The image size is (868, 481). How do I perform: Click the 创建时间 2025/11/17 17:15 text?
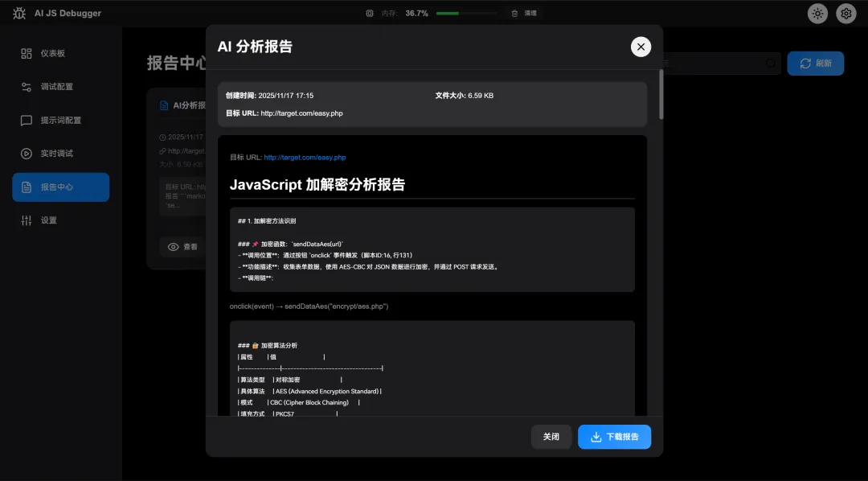point(269,95)
